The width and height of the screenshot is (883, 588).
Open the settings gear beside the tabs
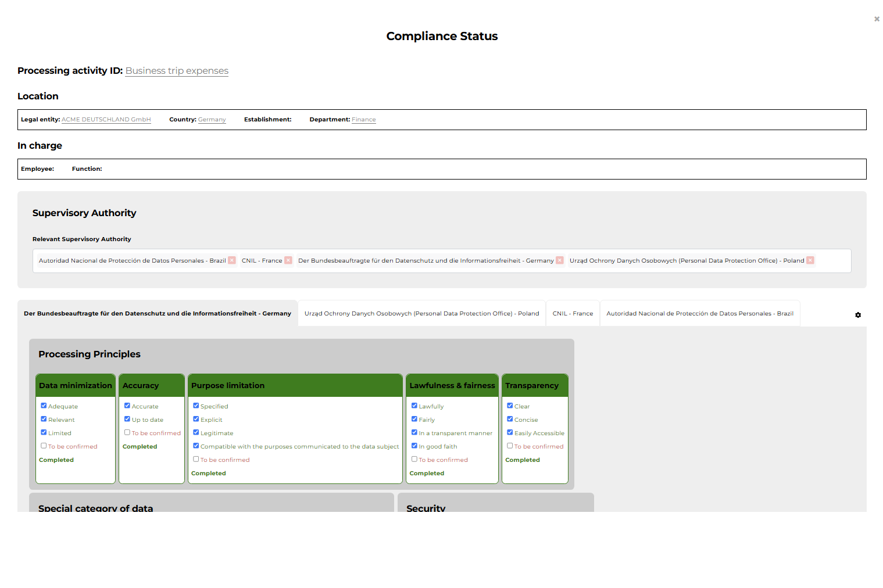point(858,315)
